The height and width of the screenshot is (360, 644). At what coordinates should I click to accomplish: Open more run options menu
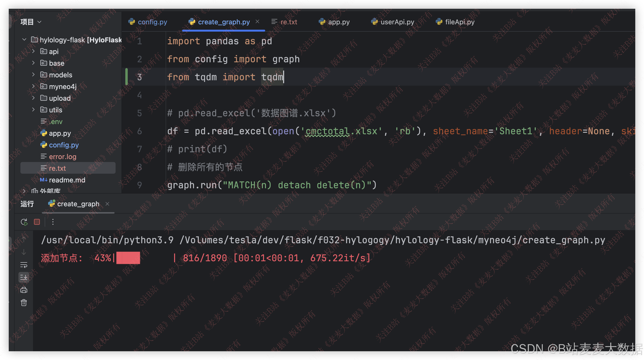[x=53, y=222]
